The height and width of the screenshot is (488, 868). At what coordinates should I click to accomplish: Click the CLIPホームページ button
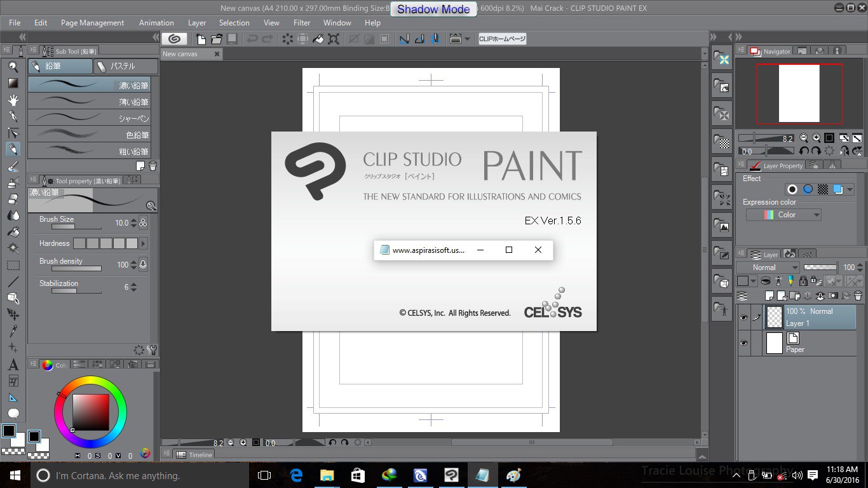pyautogui.click(x=502, y=39)
